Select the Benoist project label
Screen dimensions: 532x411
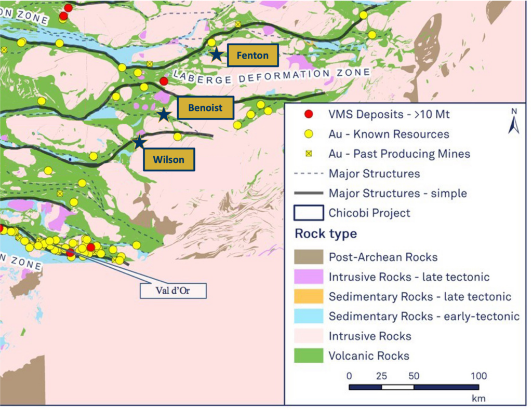point(205,108)
